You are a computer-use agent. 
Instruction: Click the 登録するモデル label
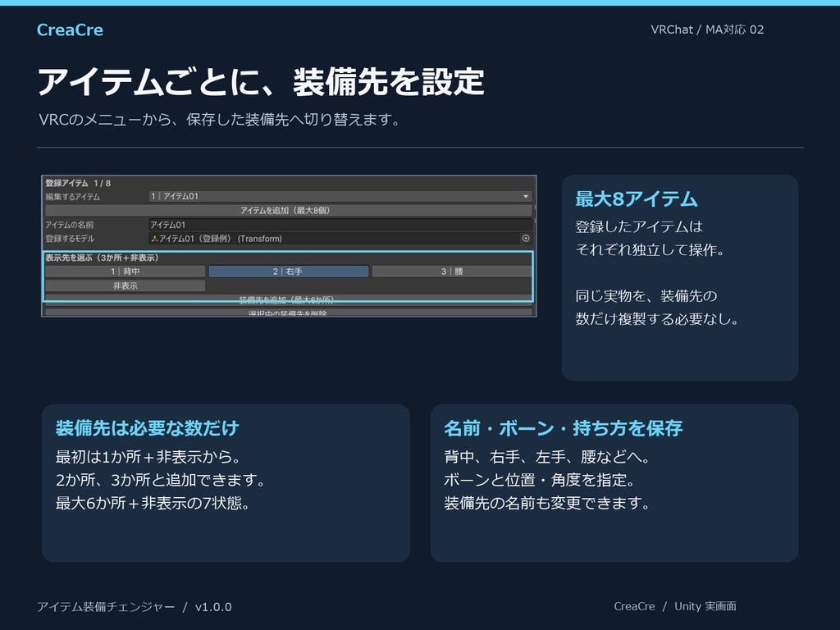[70, 239]
